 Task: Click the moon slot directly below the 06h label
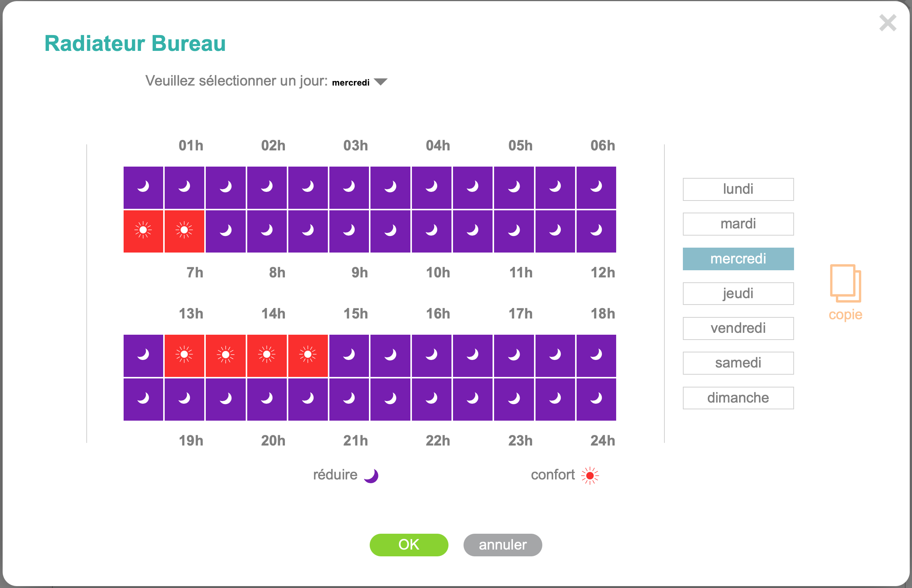point(596,187)
